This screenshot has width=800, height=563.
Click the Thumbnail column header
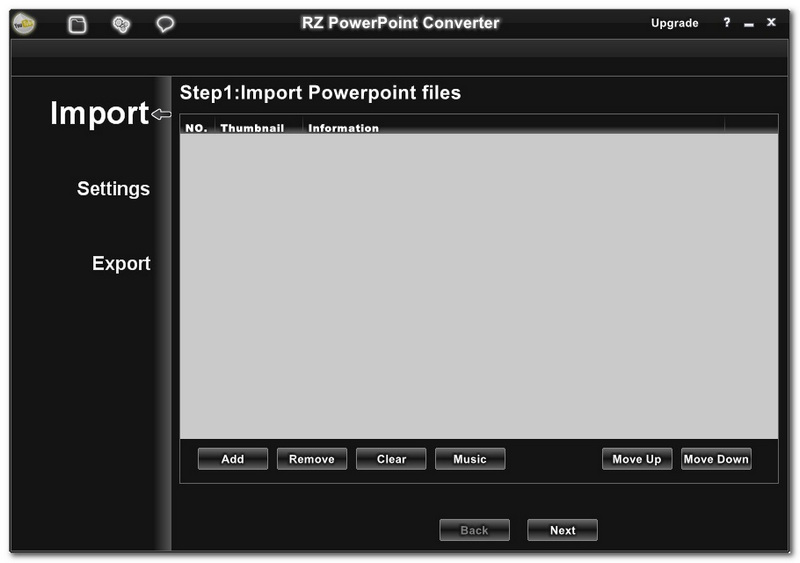tap(259, 128)
